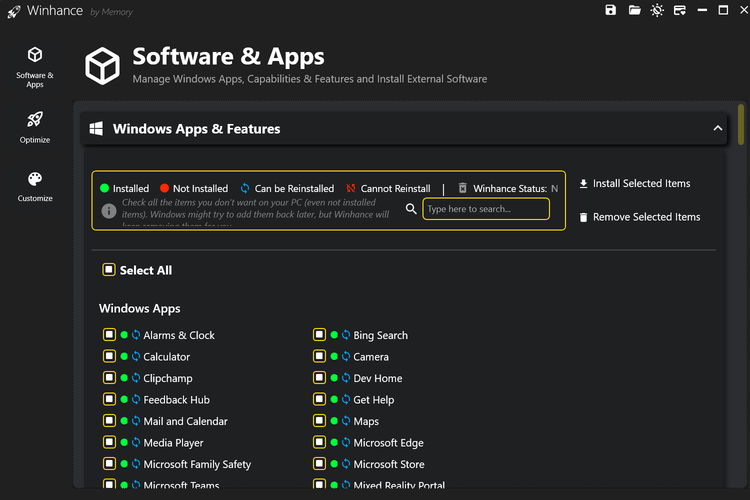Tick the Microsoft Store checkbox
Image resolution: width=750 pixels, height=500 pixels.
[320, 464]
